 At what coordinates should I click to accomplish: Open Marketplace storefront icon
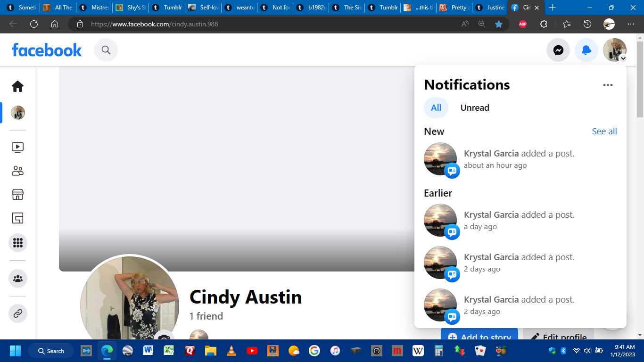(17, 194)
